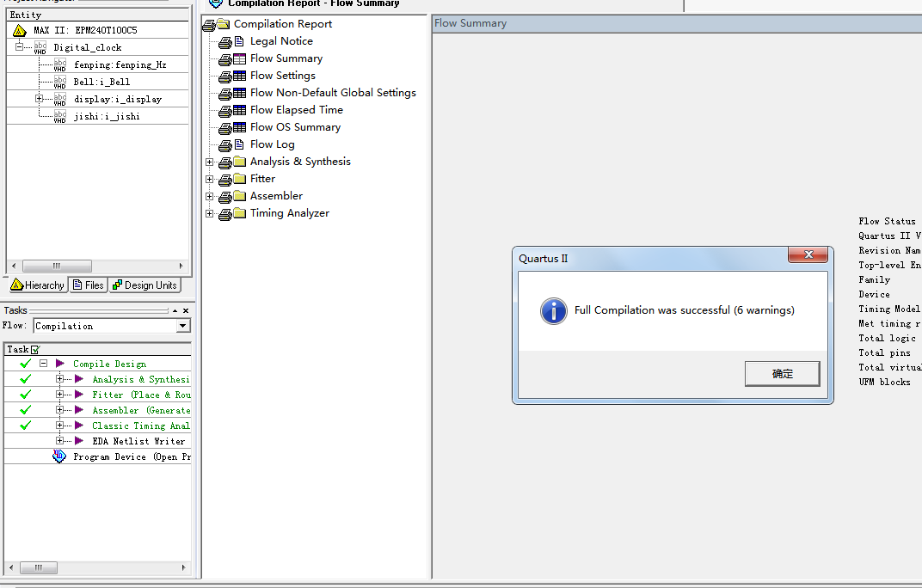Expand the Analysis & Synthesis task

[x=59, y=378]
